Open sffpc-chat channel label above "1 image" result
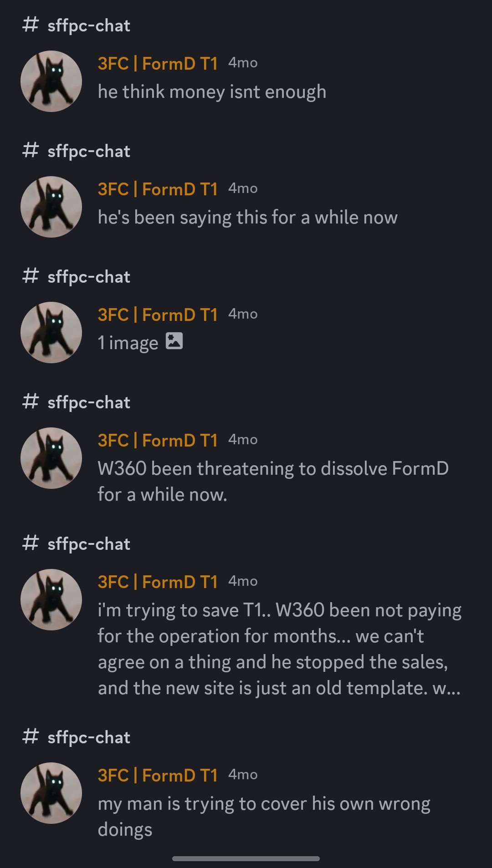 [89, 277]
